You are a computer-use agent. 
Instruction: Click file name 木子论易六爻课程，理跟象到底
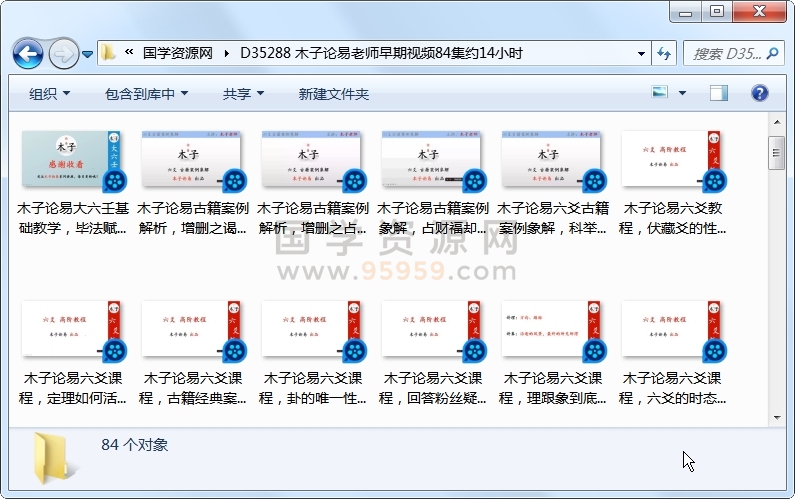coord(553,388)
